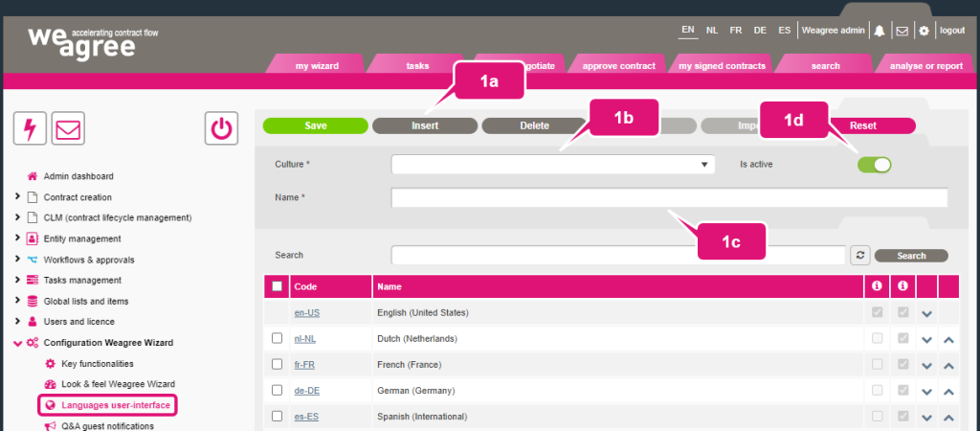This screenshot has width=980, height=431.
Task: Switch interface language to DE
Action: [x=760, y=30]
